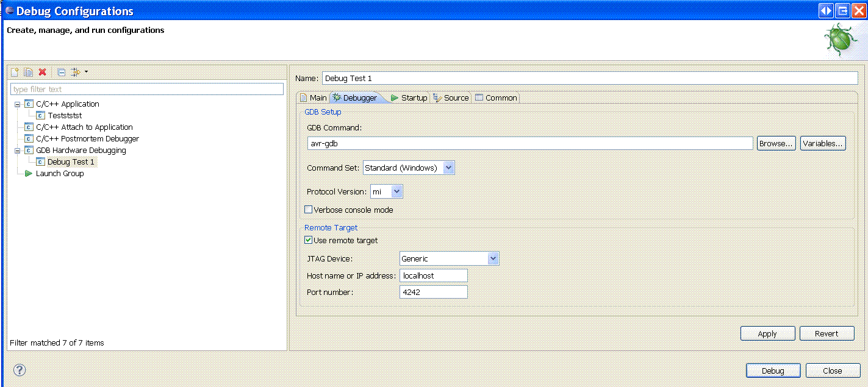Click C/C++ Application category icon
The image size is (868, 387).
(29, 104)
